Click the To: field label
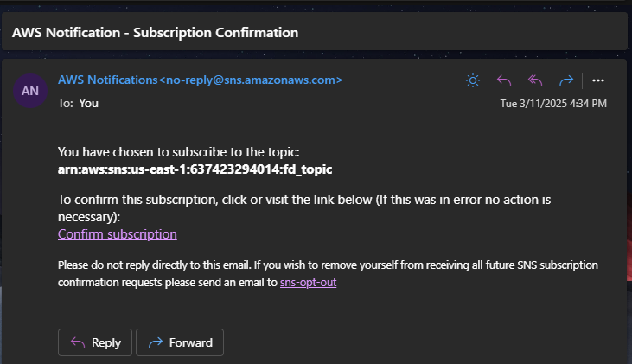Screen dimensions: 632x364 (66, 103)
